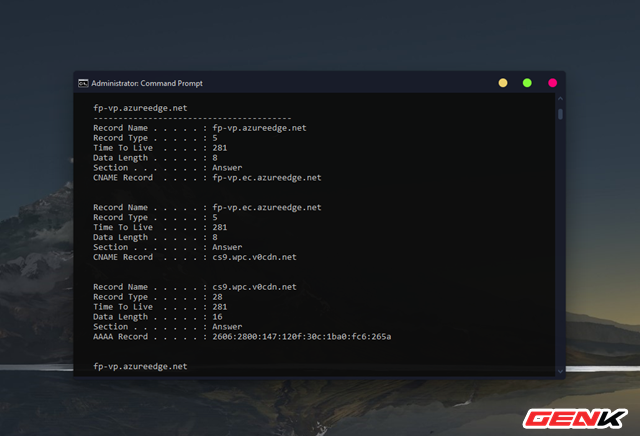Image resolution: width=640 pixels, height=436 pixels.
Task: Click CNAME Record fp-vp.ec.azureedge.net value
Action: tap(267, 178)
